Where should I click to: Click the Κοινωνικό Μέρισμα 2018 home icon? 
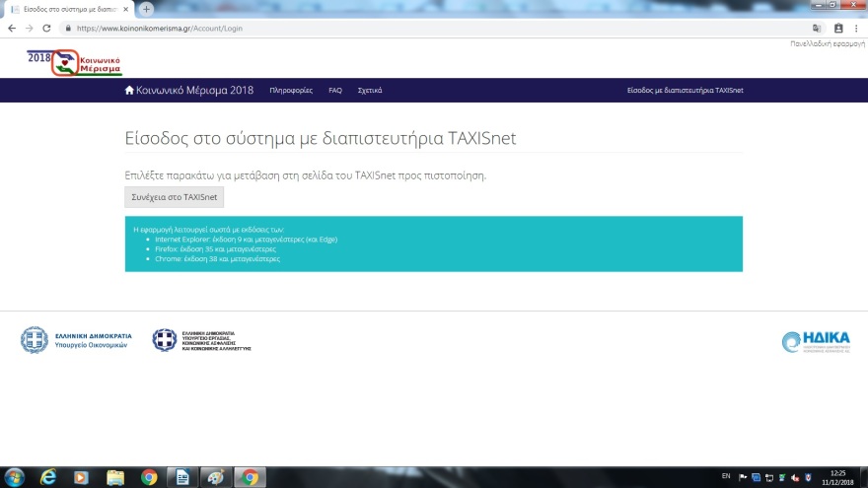pos(129,91)
